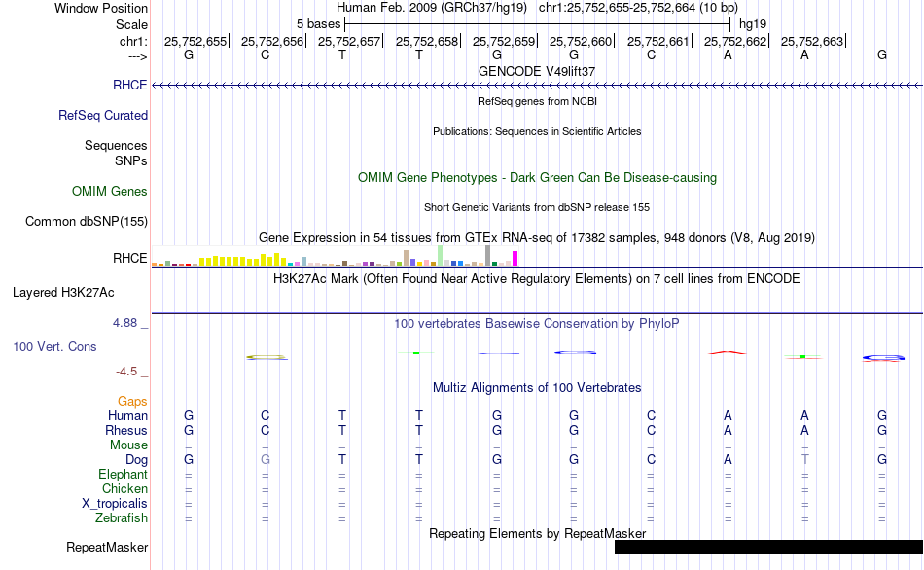Click the tall light-green GTEx bar

click(441, 256)
